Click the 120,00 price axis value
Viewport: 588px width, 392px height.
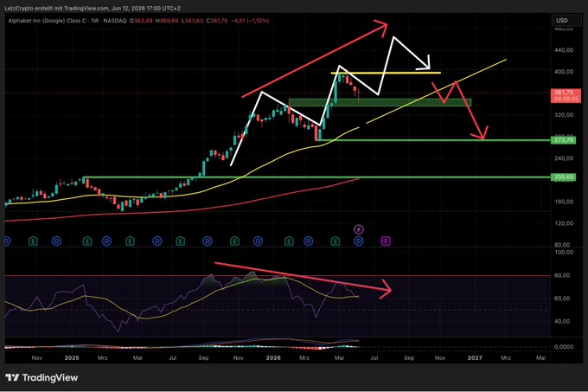tap(564, 223)
